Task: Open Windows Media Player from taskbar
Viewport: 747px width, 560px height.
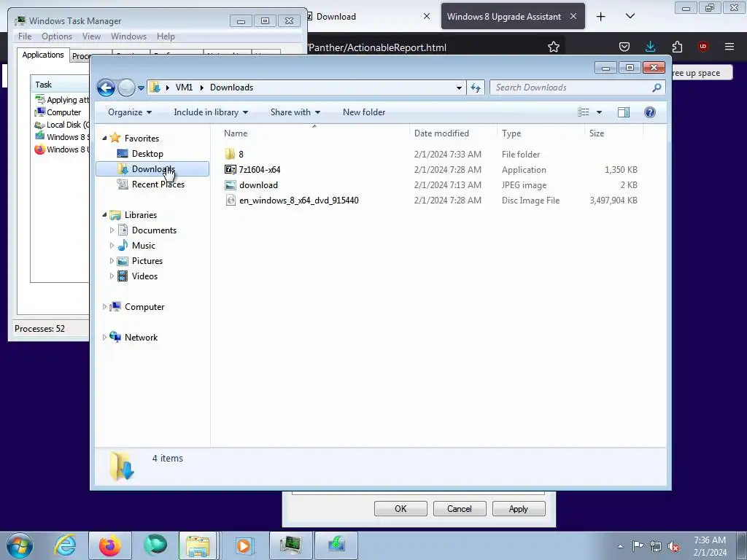Action: click(x=244, y=545)
